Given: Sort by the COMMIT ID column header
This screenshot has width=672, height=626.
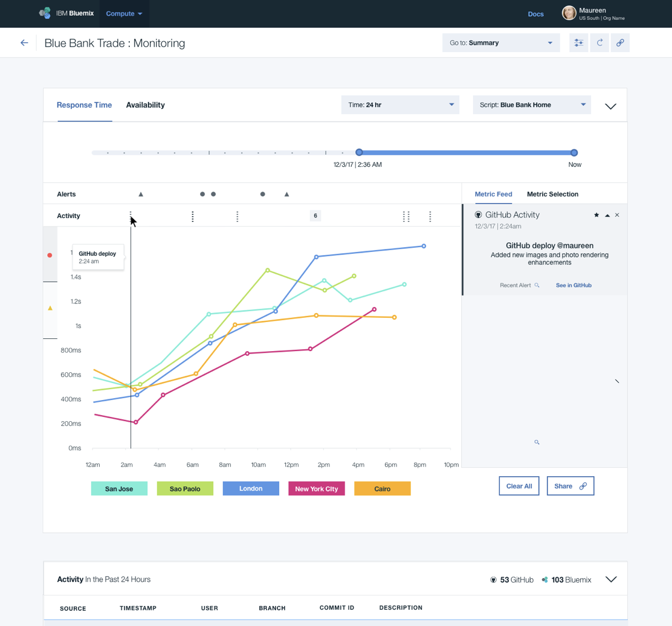Looking at the screenshot, I should (x=337, y=608).
